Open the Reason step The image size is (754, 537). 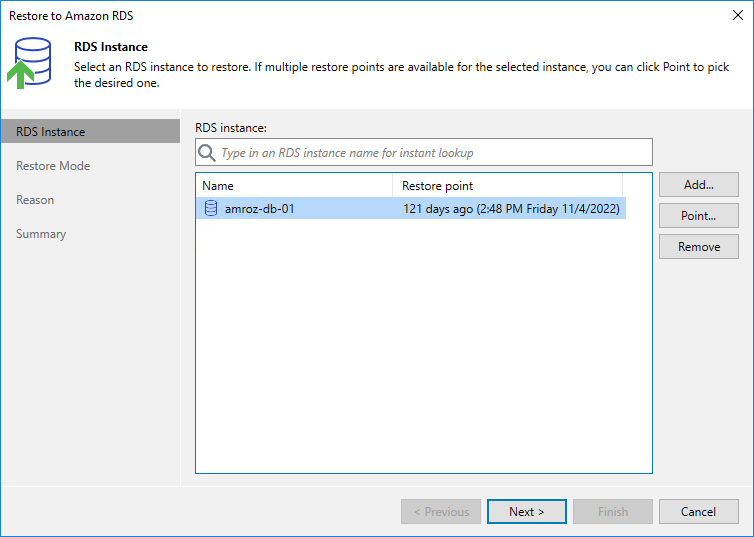tap(35, 200)
